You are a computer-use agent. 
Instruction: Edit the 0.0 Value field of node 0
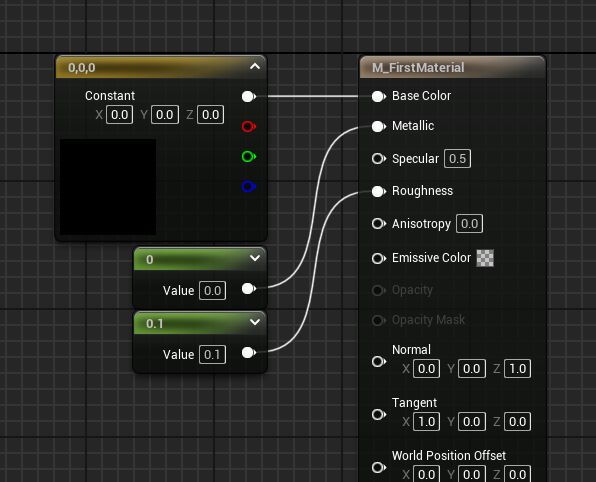[x=212, y=291]
